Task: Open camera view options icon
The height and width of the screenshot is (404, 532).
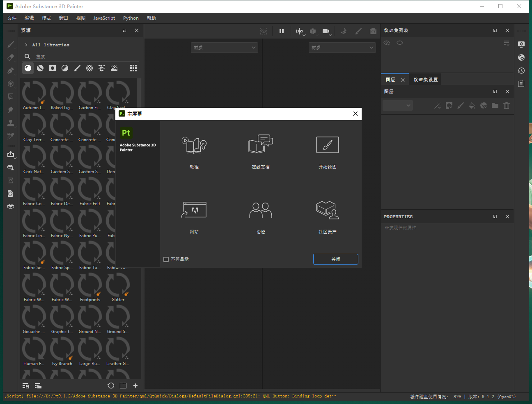Action: point(326,31)
